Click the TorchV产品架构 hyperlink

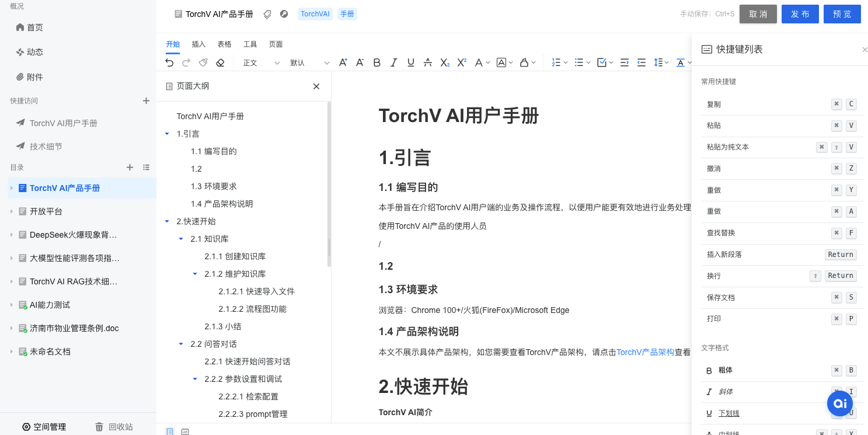point(646,352)
